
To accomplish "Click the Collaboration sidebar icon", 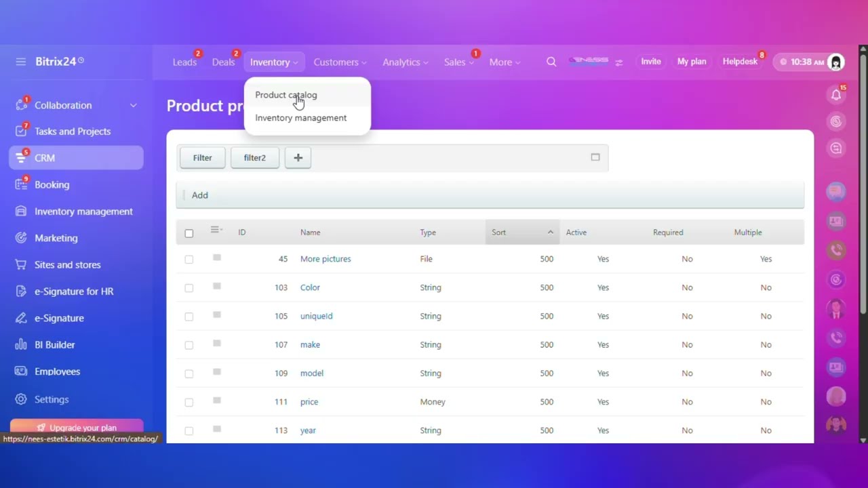I will [21, 105].
